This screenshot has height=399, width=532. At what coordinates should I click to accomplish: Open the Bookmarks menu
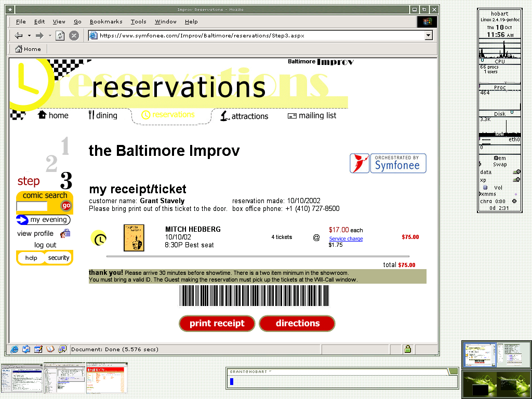pyautogui.click(x=106, y=21)
